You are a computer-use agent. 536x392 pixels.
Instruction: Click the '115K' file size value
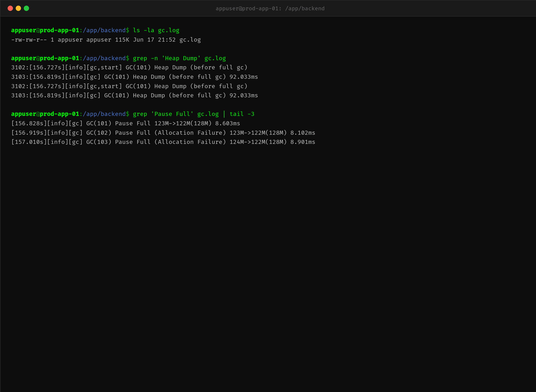pyautogui.click(x=122, y=40)
